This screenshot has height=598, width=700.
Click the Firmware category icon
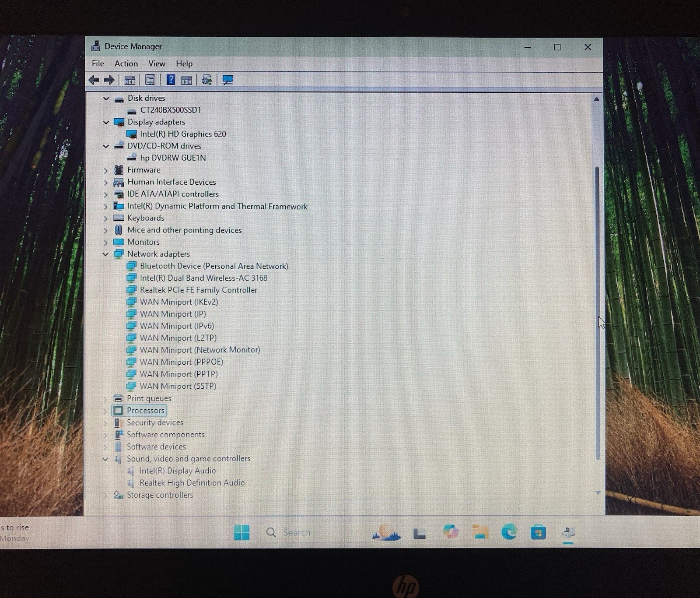click(119, 170)
